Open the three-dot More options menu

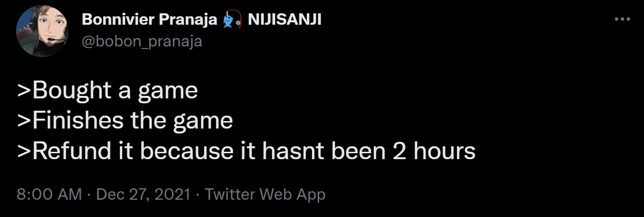tap(621, 19)
